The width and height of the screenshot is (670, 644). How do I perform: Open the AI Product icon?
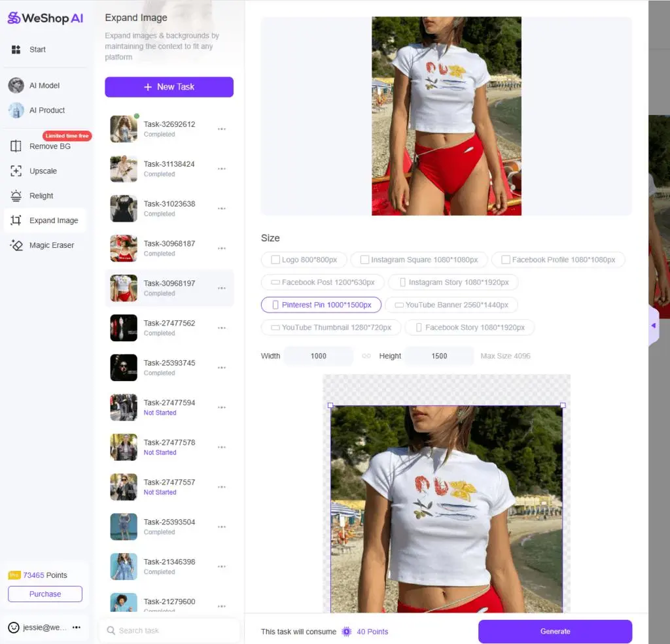[16, 110]
